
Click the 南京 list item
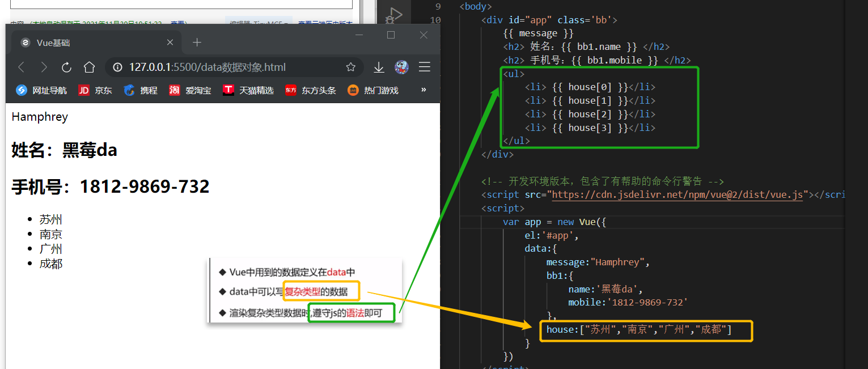pos(51,235)
